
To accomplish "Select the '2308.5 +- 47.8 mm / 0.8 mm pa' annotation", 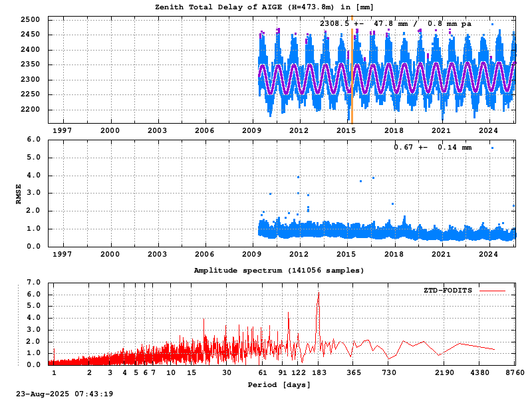I will point(396,24).
